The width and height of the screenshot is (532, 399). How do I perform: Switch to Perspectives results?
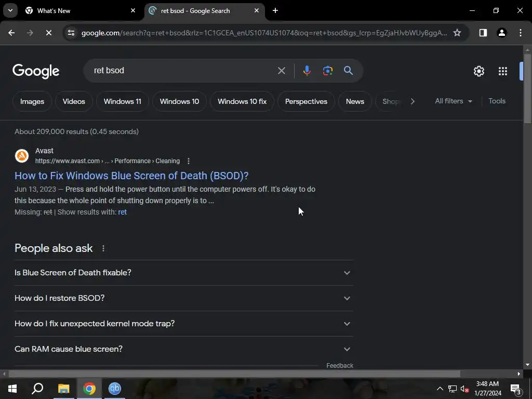click(x=306, y=101)
